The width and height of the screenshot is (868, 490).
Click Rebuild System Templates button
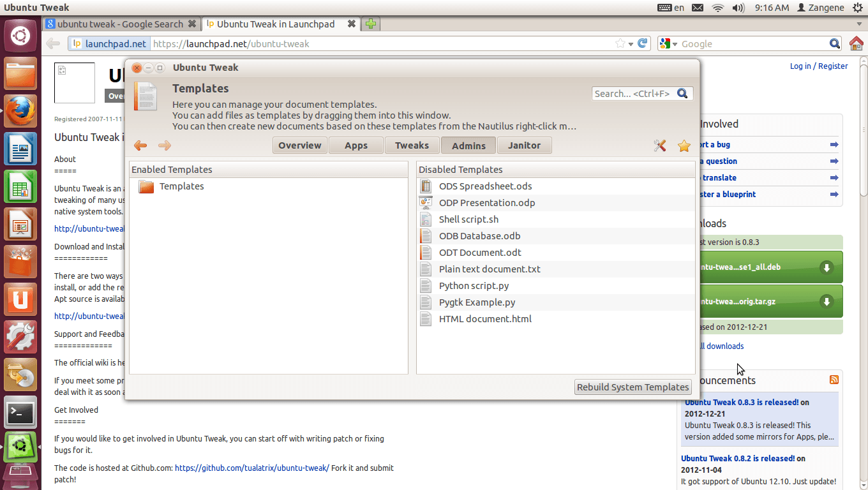coord(633,387)
